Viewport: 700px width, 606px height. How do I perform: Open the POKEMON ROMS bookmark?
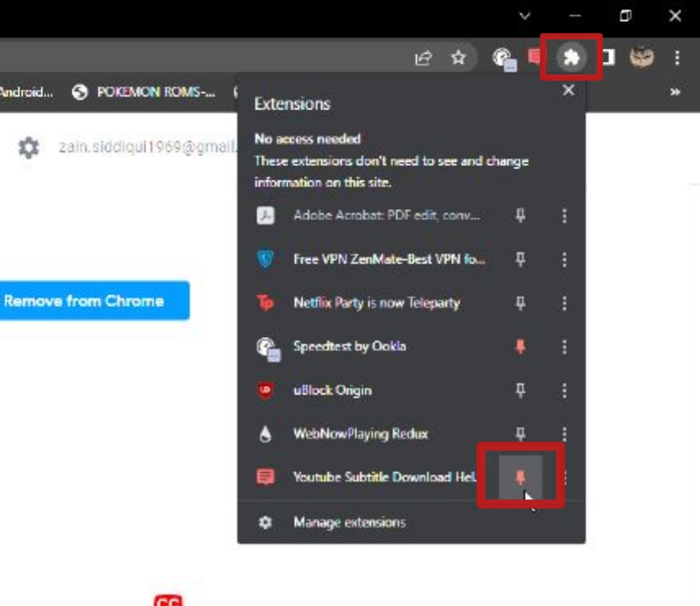tap(144, 92)
